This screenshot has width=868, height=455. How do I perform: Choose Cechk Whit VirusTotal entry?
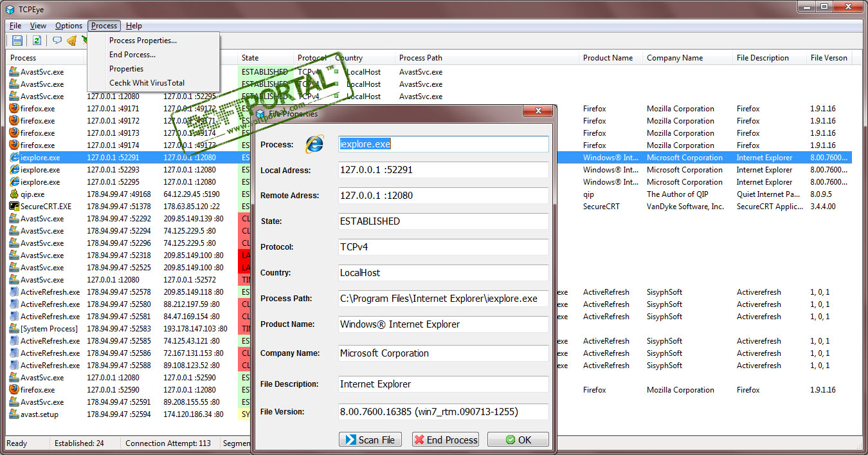(x=154, y=83)
